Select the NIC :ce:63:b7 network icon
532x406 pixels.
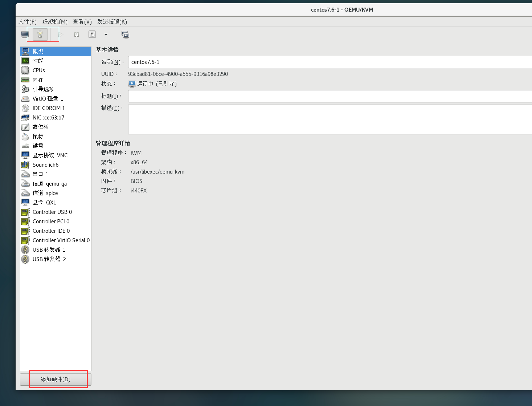tap(25, 118)
